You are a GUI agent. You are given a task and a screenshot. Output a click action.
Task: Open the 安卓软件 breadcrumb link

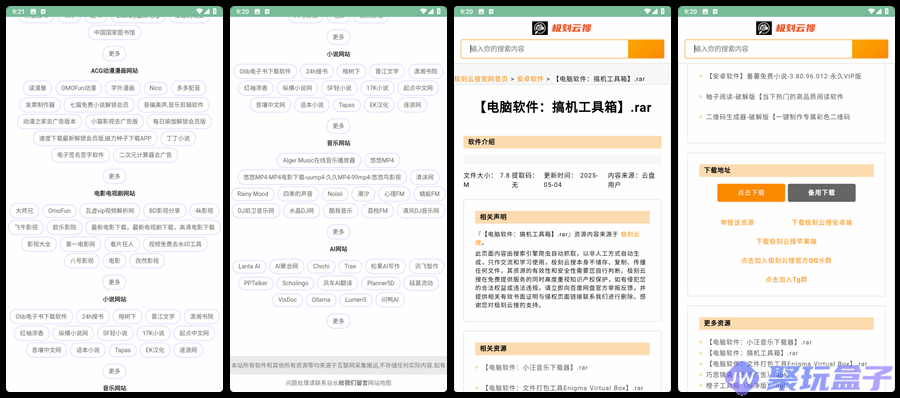pyautogui.click(x=530, y=79)
